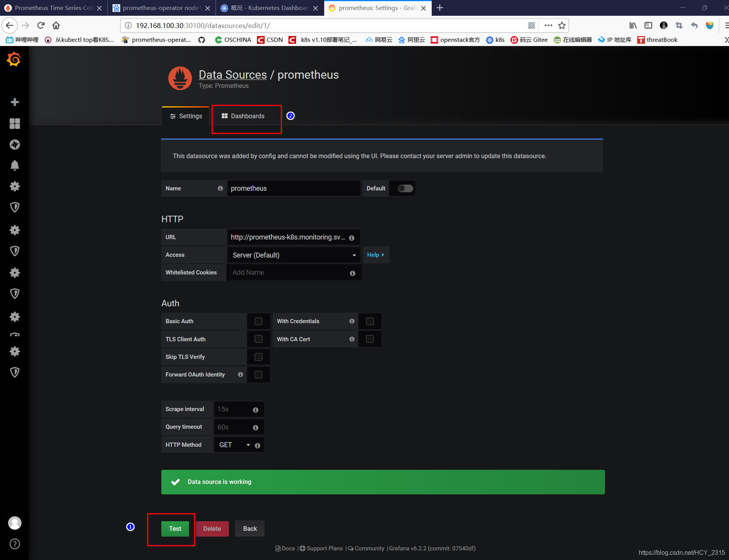The height and width of the screenshot is (560, 729).
Task: Open the OSCHINA bookmark
Action: (233, 40)
